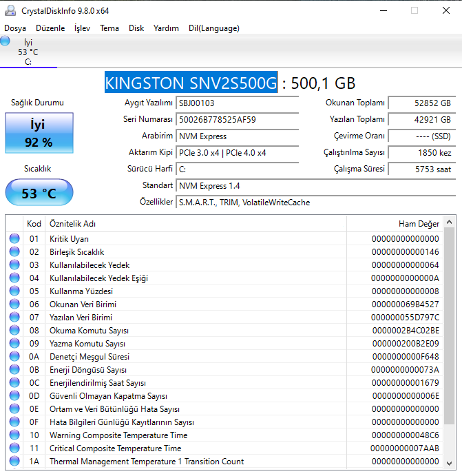The width and height of the screenshot is (462, 476).
Task: Open the Yardım menu
Action: (x=166, y=28)
